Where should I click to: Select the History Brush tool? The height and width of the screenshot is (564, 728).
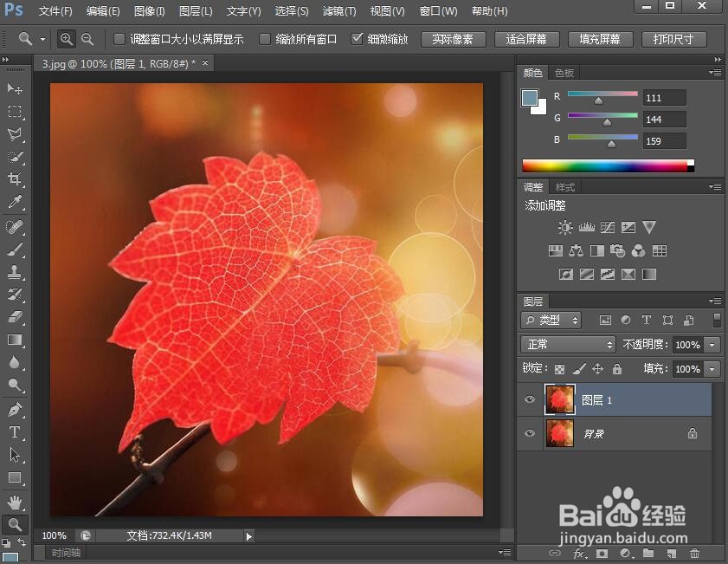pyautogui.click(x=15, y=295)
